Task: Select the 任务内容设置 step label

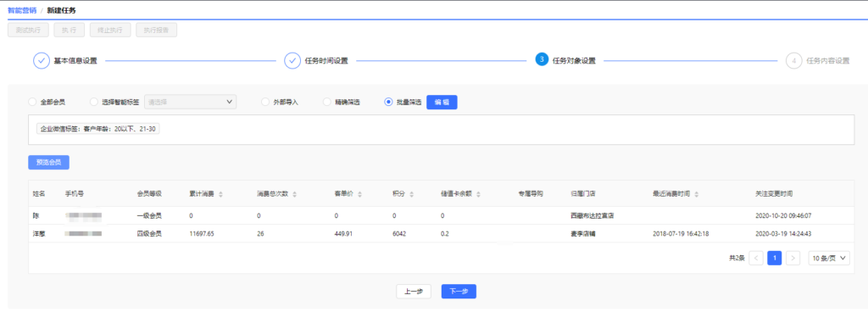Action: pos(827,61)
